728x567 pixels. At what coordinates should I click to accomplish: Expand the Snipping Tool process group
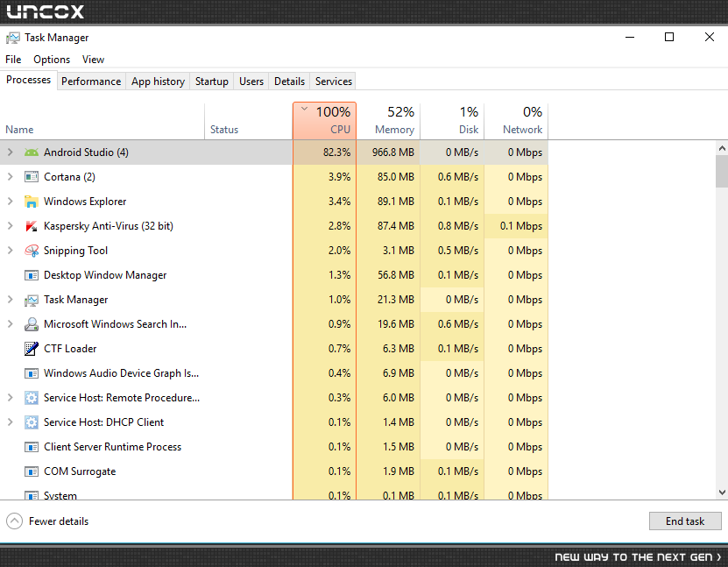click(x=11, y=251)
